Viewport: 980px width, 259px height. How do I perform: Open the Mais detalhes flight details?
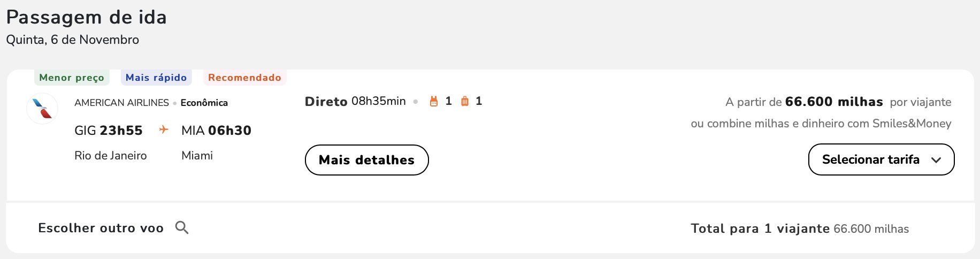[367, 160]
